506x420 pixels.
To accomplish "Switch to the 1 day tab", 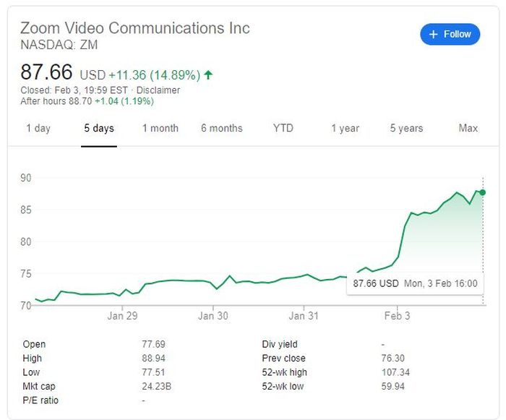I will 38,128.
